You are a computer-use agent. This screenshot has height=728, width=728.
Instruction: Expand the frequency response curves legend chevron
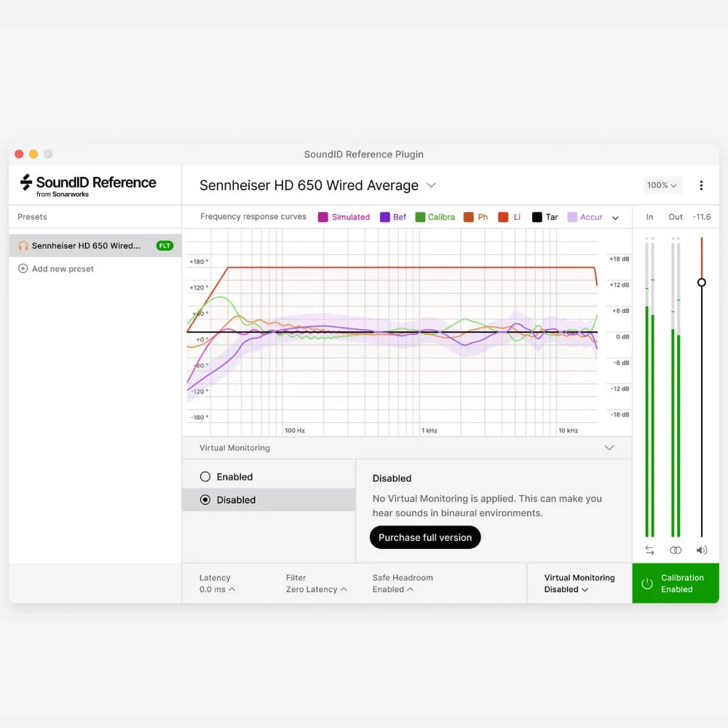pos(615,217)
